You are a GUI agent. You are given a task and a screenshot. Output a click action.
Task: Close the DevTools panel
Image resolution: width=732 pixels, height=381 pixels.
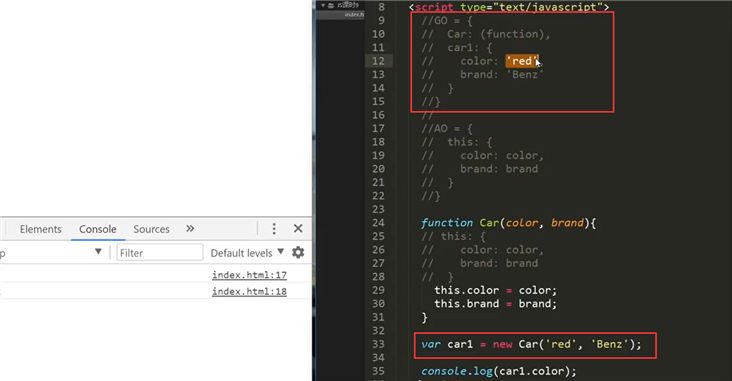pos(298,229)
